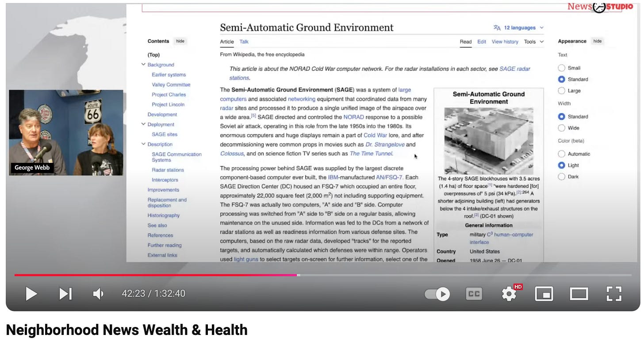
Task: Go to Improvements section
Action: [x=163, y=190]
